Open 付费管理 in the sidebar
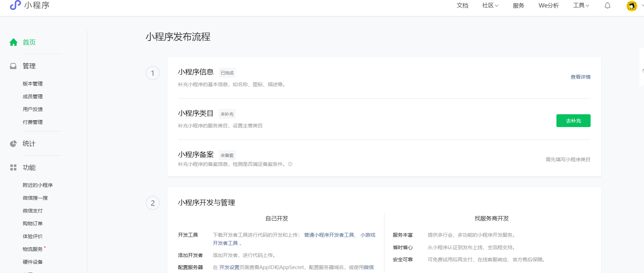Viewport: 644px width, 273px height. 33,122
